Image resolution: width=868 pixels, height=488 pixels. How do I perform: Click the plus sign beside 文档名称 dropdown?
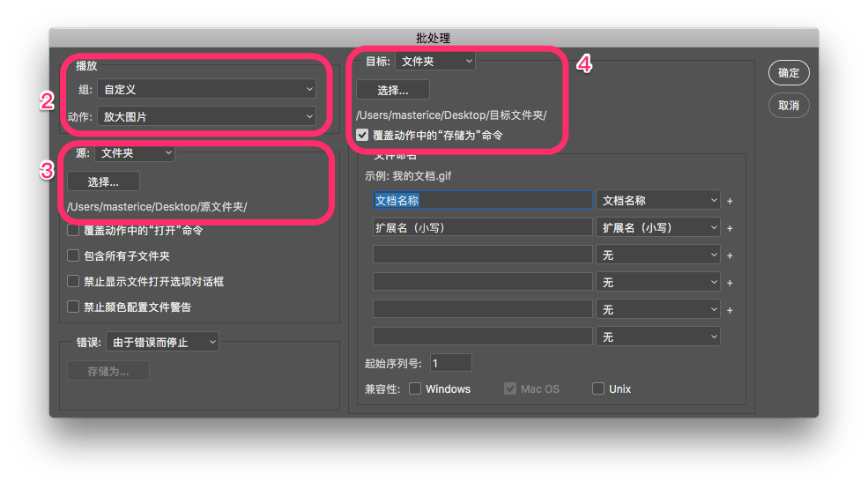click(730, 201)
